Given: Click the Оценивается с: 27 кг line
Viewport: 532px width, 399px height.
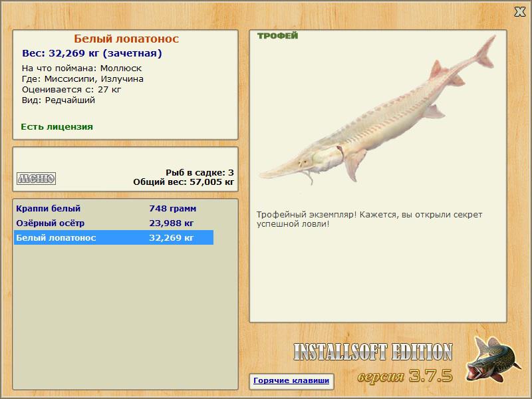Looking at the screenshot, I should [x=72, y=90].
